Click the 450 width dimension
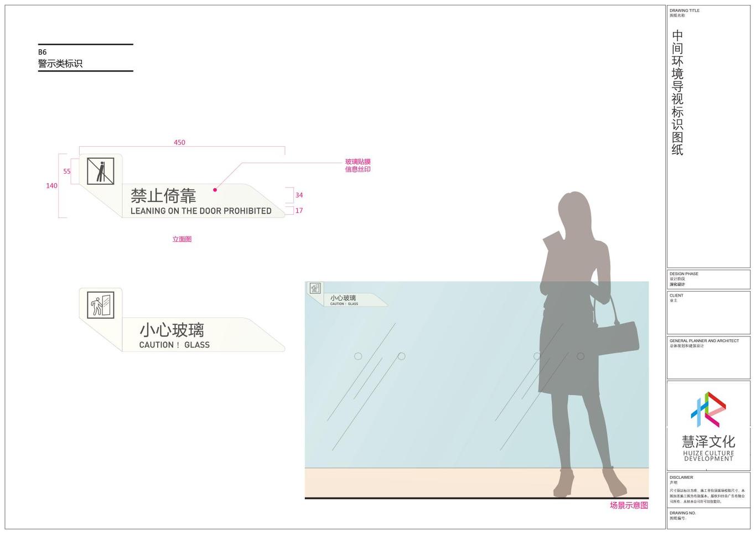The height and width of the screenshot is (534, 756). (180, 142)
